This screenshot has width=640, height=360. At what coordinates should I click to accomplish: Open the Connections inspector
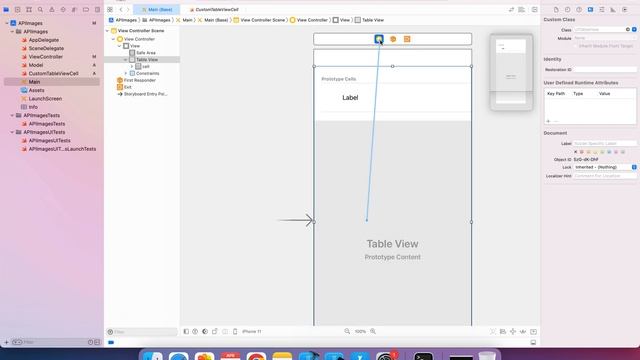pyautogui.click(x=624, y=9)
